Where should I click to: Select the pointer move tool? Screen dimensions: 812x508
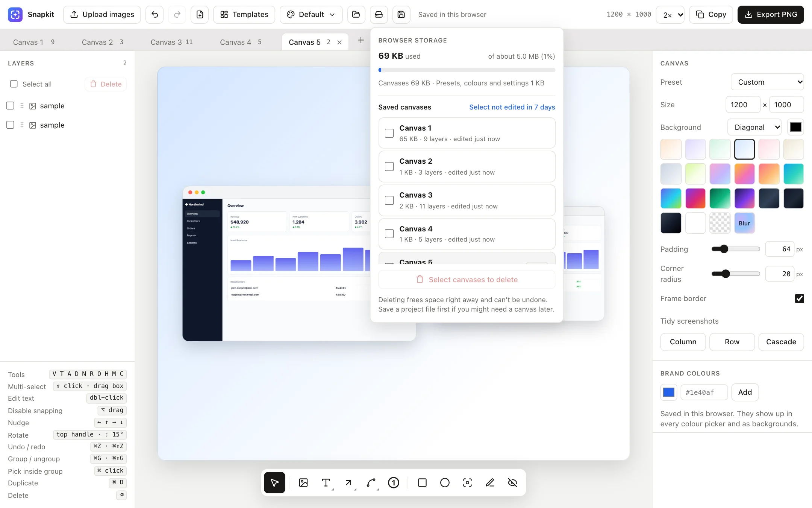[274, 482]
